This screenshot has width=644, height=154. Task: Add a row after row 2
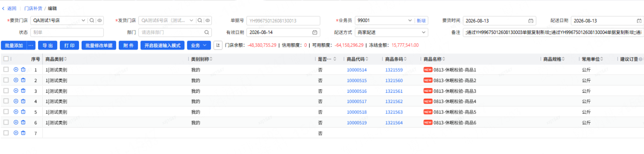coord(16,80)
